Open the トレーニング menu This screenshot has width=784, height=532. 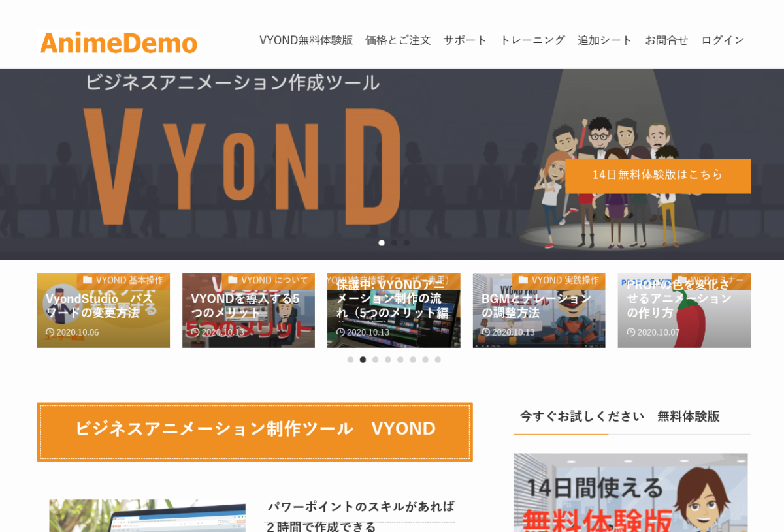coord(532,40)
